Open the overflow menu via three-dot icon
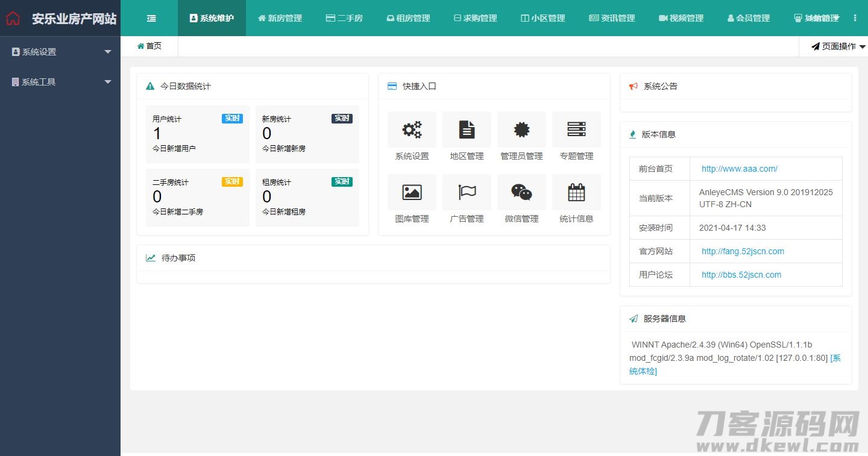 pos(855,18)
